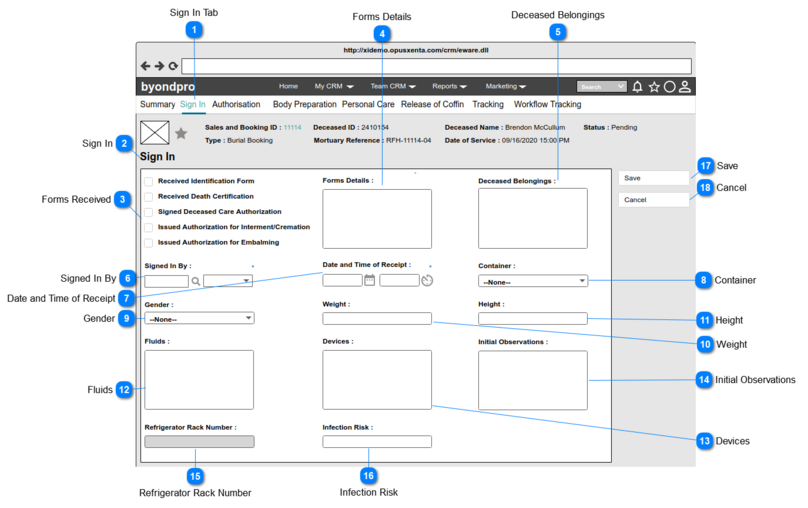Click the Refrigerator Rack Number field
This screenshot has width=808, height=508.
click(x=199, y=442)
